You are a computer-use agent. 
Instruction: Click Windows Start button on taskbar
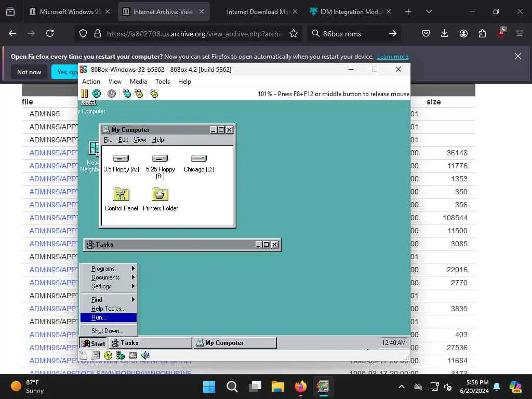209,387
